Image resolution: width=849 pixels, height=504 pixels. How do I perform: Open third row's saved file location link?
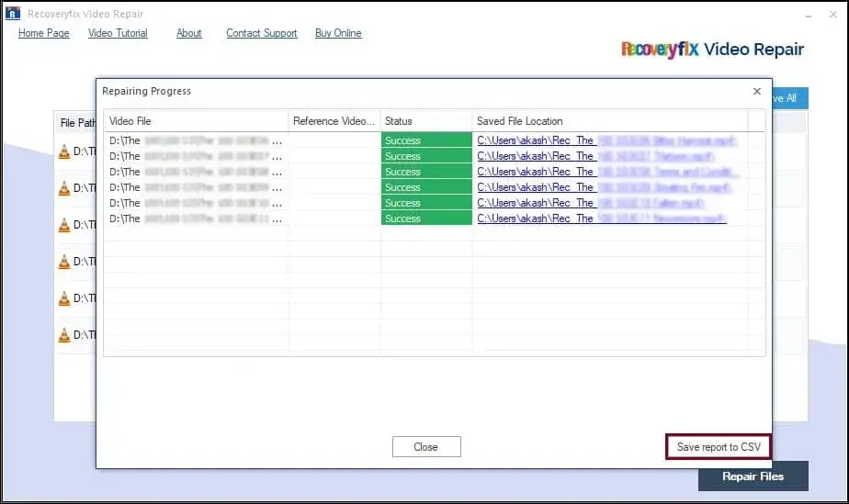point(607,172)
